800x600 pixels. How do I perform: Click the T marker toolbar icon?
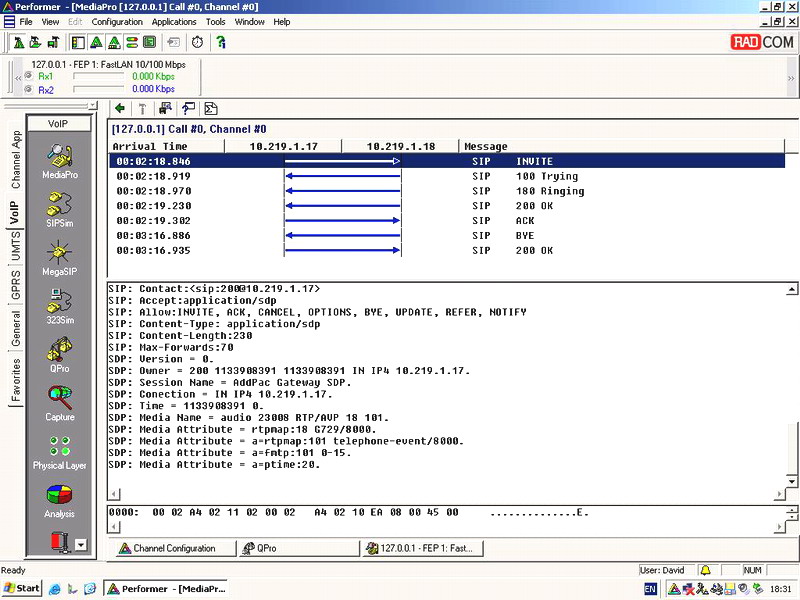pyautogui.click(x=142, y=108)
